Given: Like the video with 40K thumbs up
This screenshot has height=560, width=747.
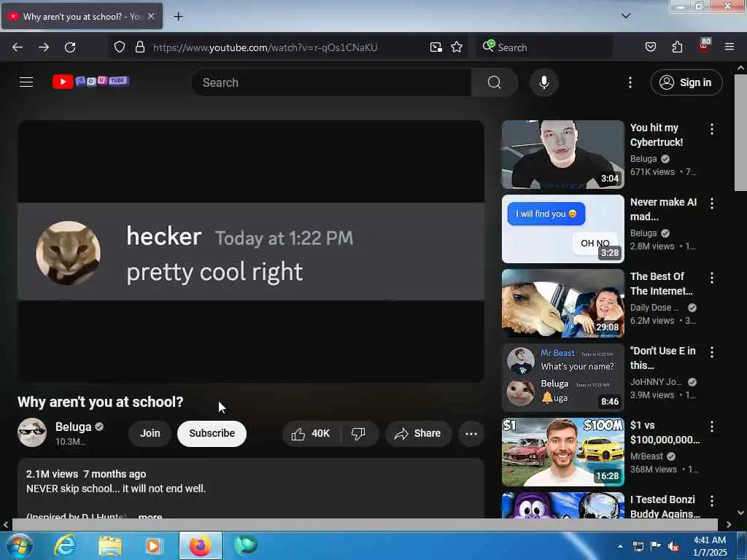Looking at the screenshot, I should pos(312,433).
